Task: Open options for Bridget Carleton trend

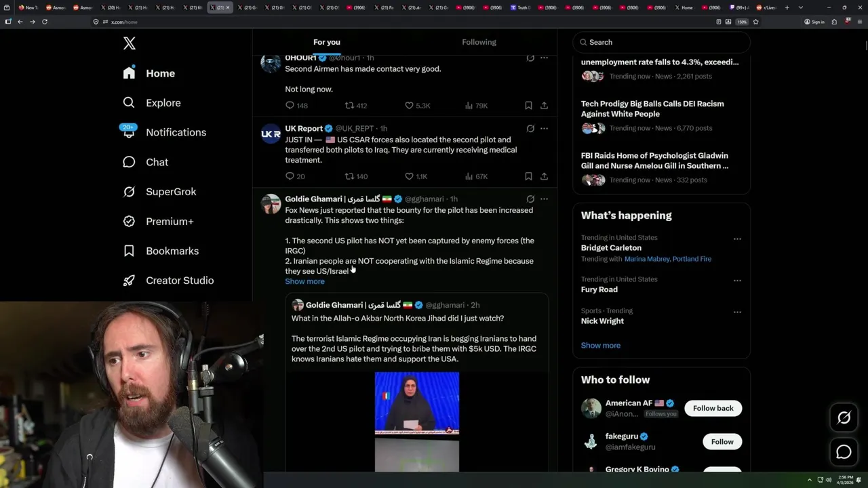Action: 737,239
